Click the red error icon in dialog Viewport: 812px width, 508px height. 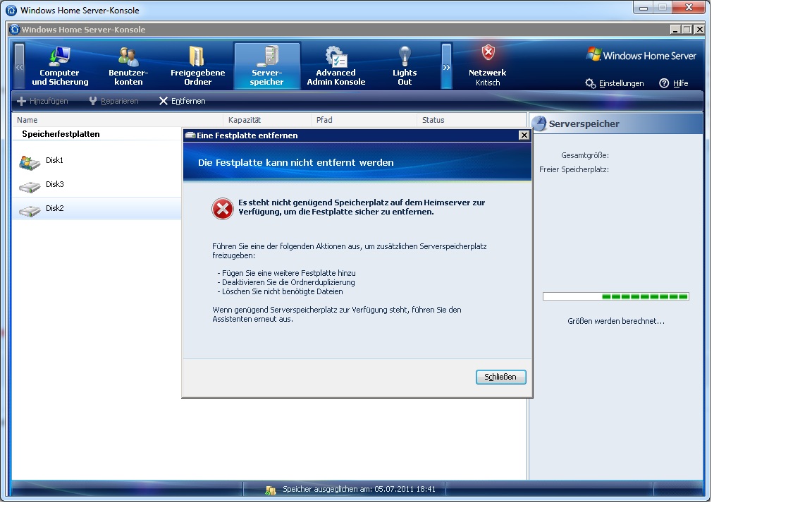[223, 209]
